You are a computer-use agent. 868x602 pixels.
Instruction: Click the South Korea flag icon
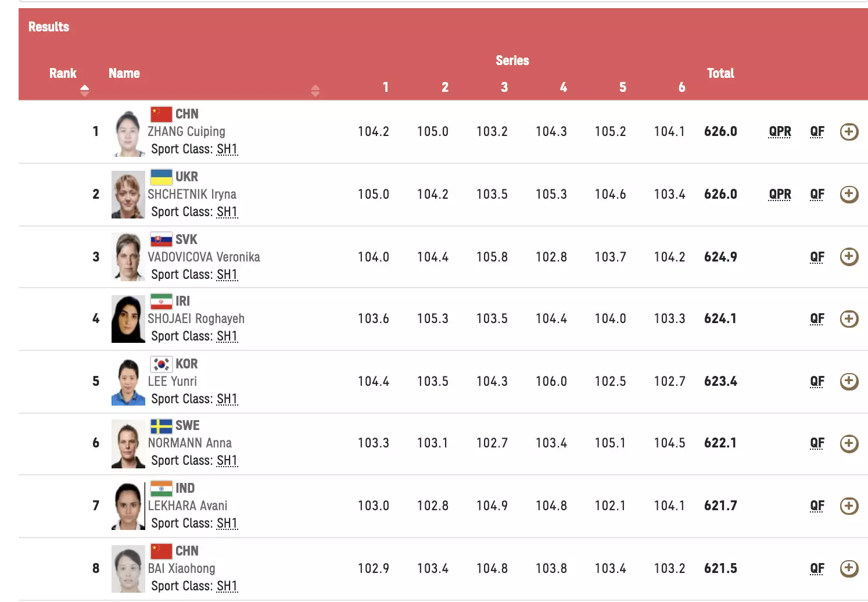pos(161,364)
